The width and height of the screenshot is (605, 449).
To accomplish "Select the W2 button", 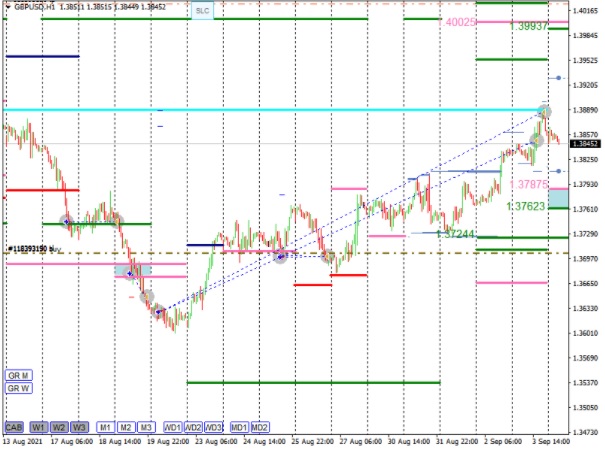I will pyautogui.click(x=59, y=427).
